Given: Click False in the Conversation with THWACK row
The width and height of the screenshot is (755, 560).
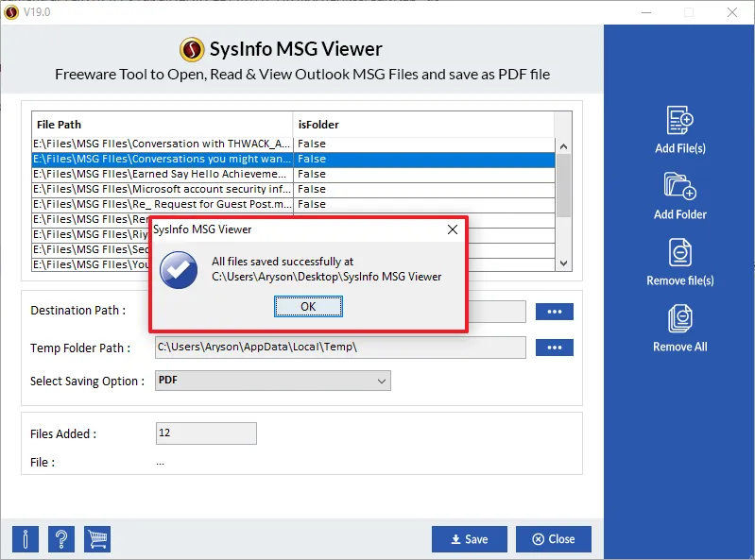Looking at the screenshot, I should pyautogui.click(x=312, y=144).
